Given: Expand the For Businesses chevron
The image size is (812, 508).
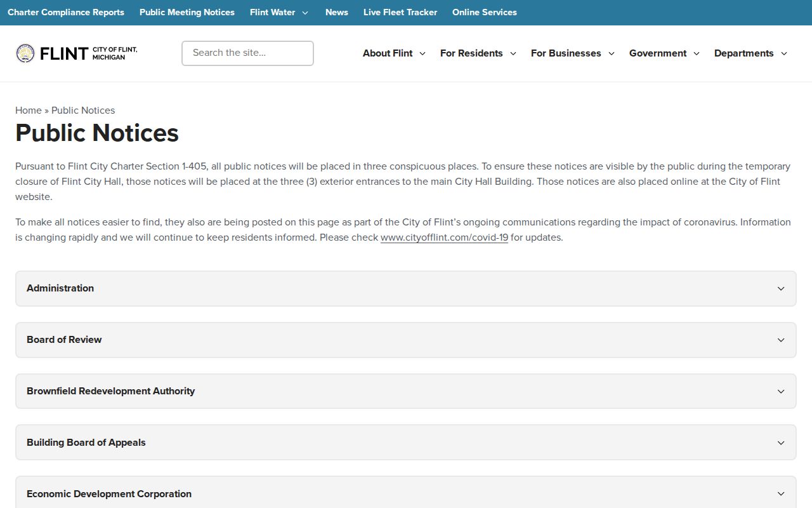Looking at the screenshot, I should point(612,53).
